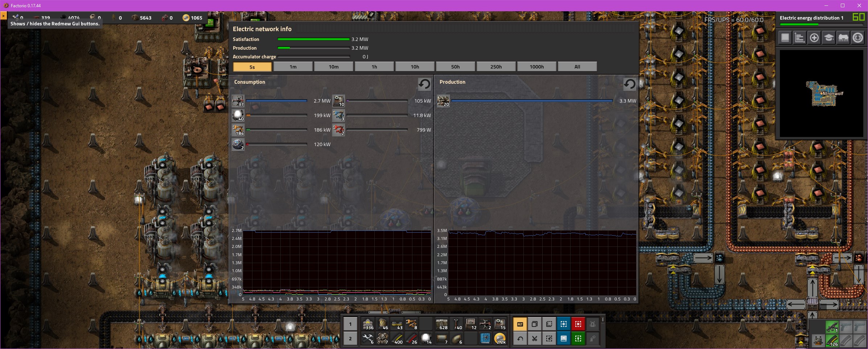
Task: Select blueprint book from quickbar
Action: point(485,338)
